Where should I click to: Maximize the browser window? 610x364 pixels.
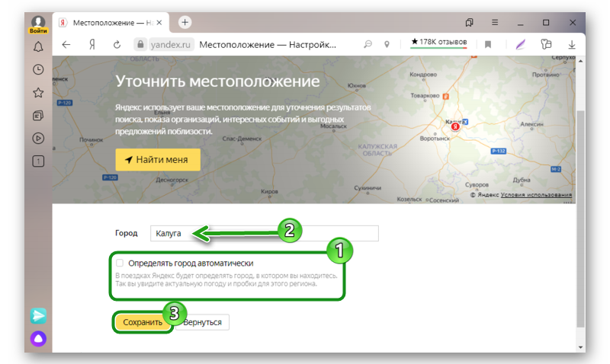tap(546, 23)
